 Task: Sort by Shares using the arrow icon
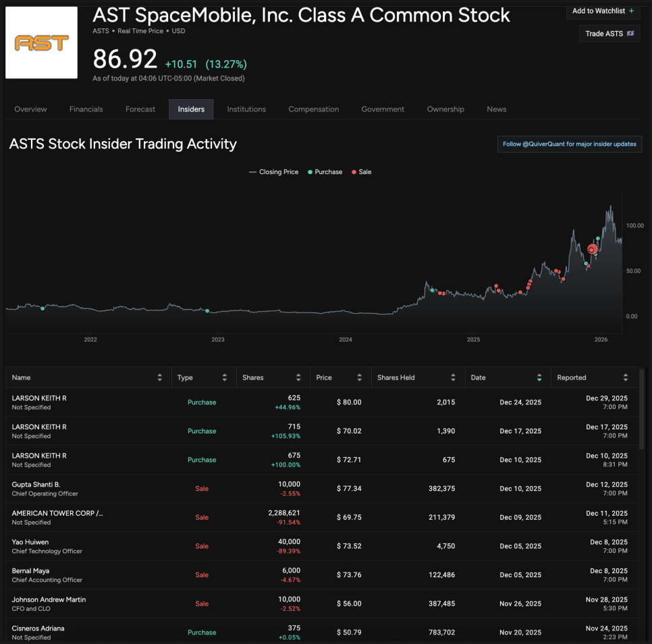click(298, 378)
